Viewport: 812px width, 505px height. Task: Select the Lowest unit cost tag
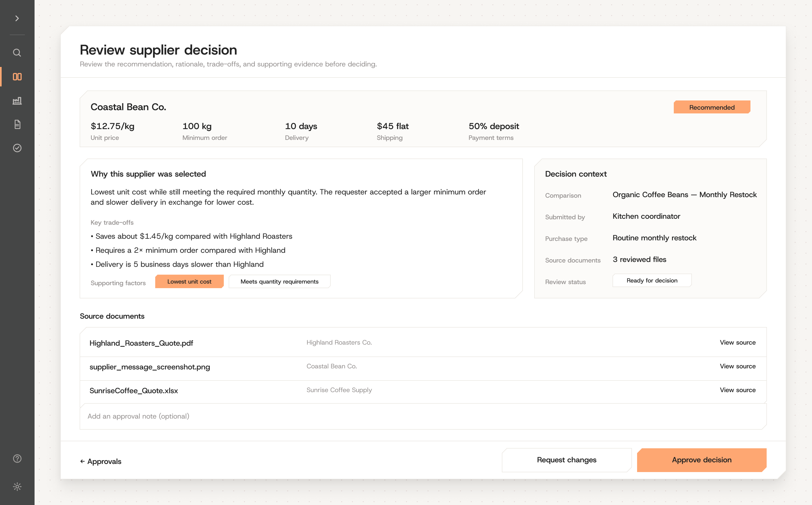point(189,282)
